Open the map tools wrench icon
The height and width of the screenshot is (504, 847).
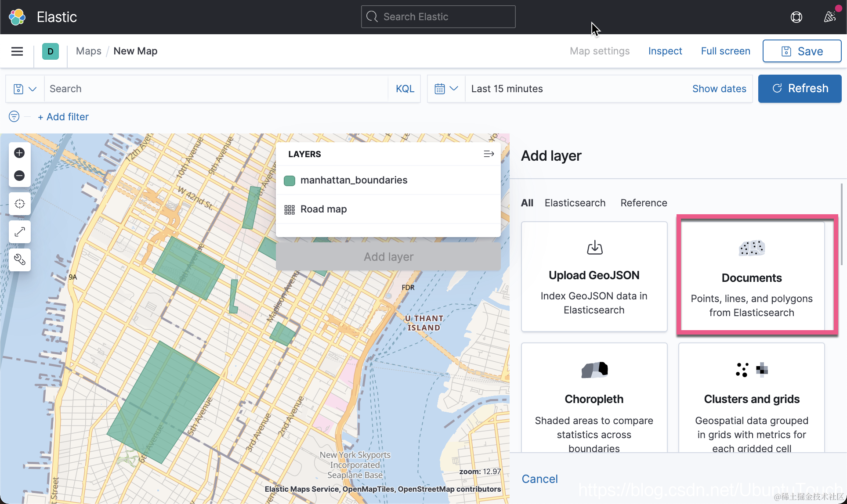[19, 259]
